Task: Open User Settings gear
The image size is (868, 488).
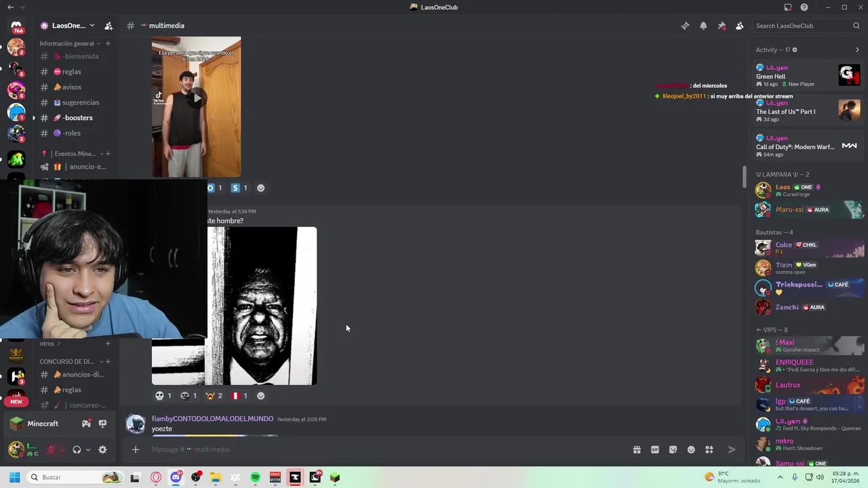Action: 102,449
